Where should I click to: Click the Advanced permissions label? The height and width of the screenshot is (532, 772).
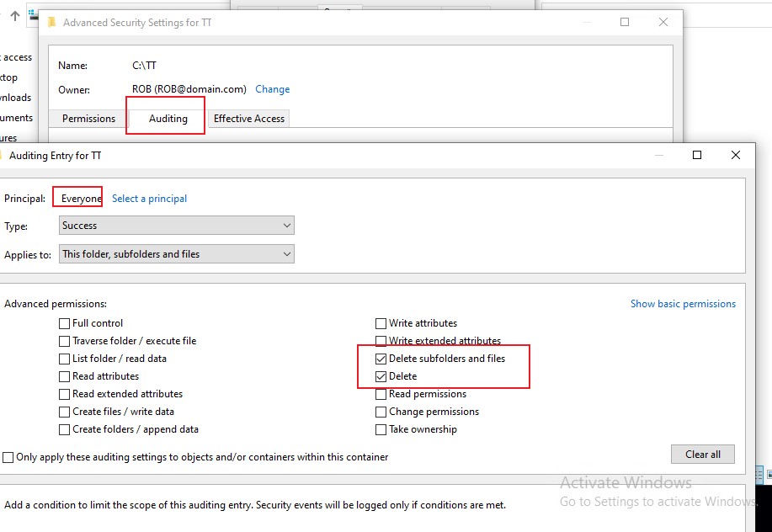56,304
